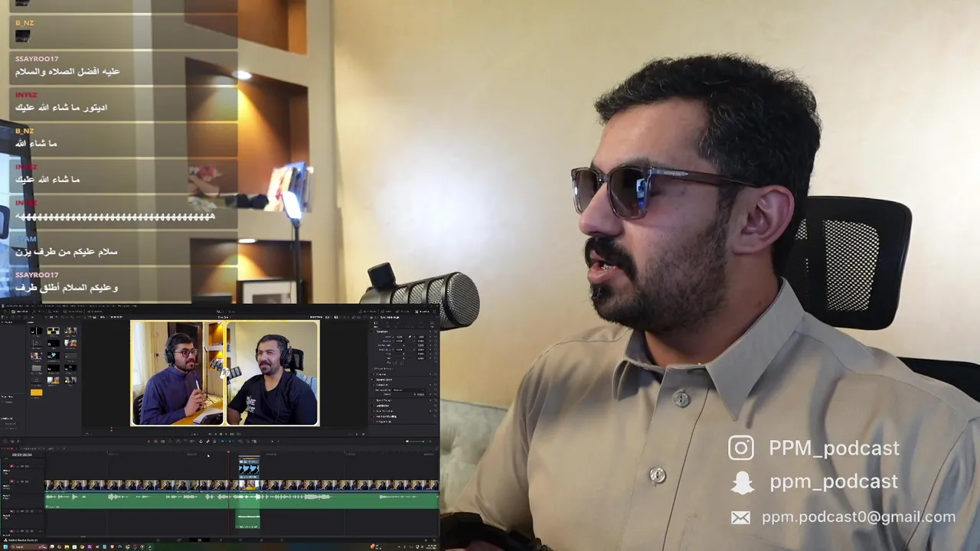980x551 pixels.
Task: Click the Flip Horizontal icon in Transform
Action: point(395,363)
